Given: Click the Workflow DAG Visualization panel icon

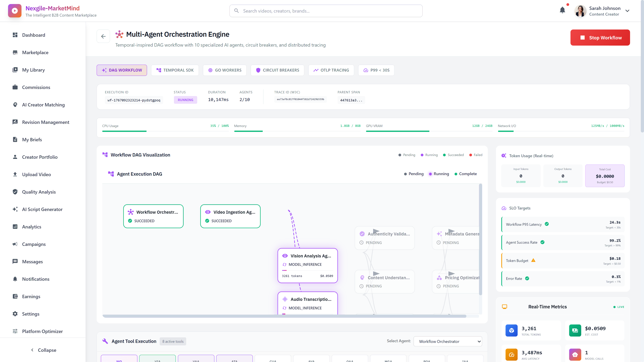Looking at the screenshot, I should [105, 155].
